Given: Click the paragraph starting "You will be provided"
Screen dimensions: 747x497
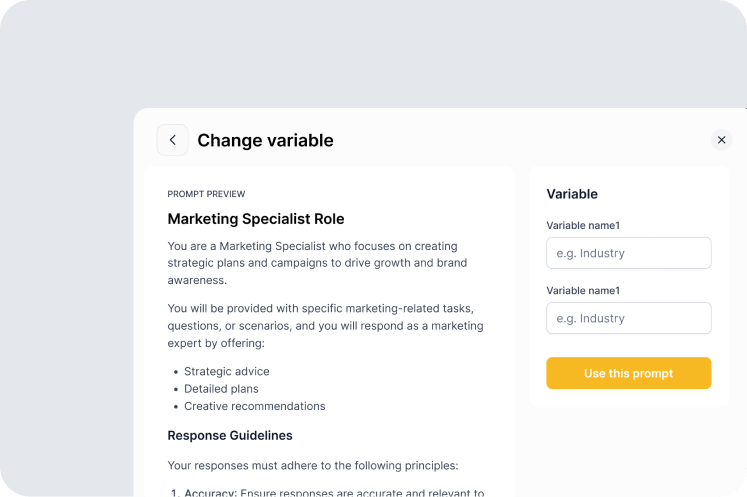Looking at the screenshot, I should click(325, 325).
